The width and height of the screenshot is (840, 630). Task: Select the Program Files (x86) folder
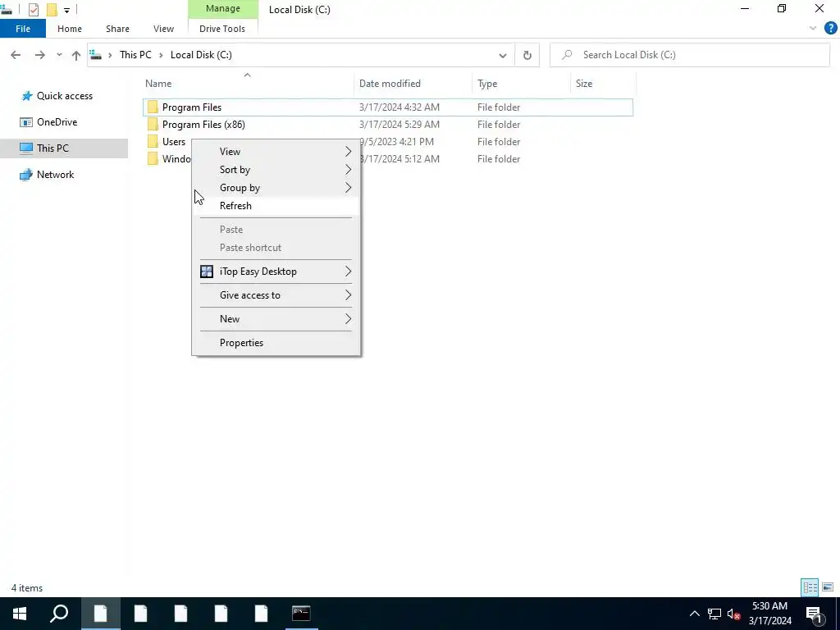pyautogui.click(x=203, y=125)
